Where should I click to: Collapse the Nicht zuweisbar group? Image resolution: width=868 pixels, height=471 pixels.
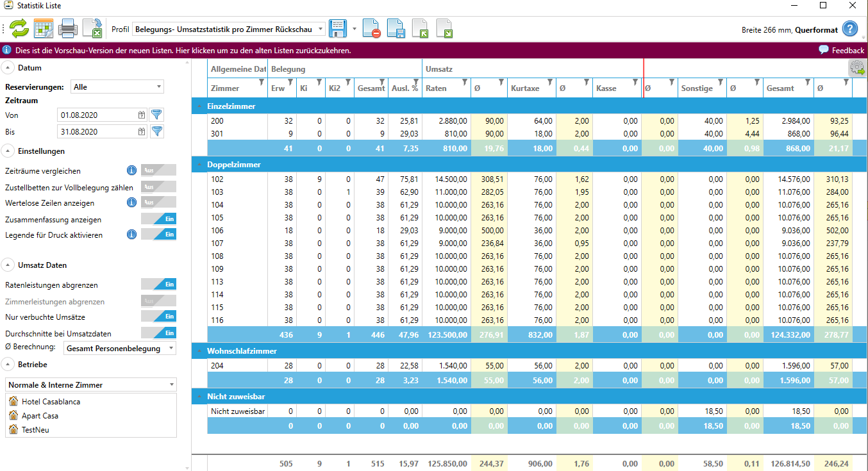[x=199, y=397]
